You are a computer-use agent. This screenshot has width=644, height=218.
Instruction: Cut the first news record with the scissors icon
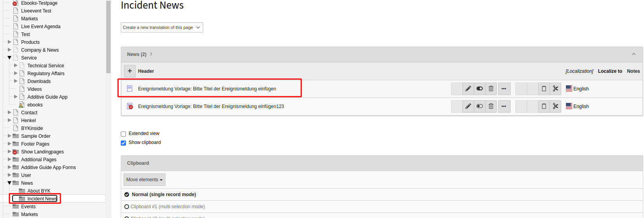tap(555, 89)
